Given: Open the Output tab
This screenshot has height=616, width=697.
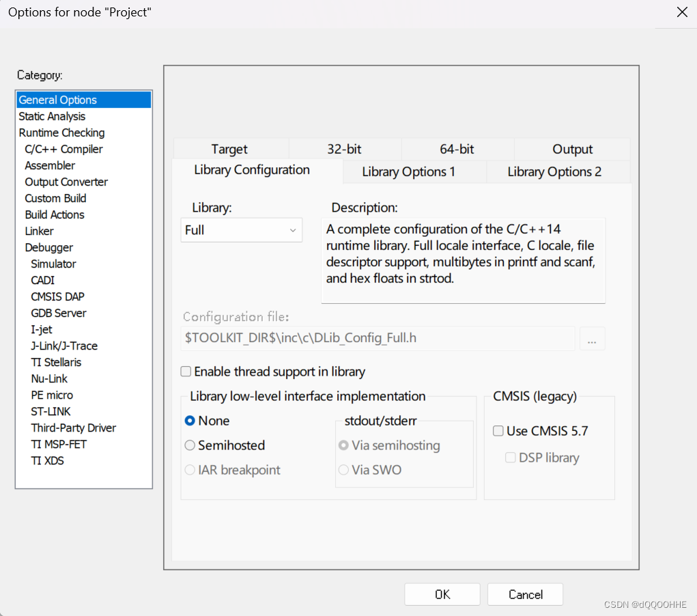Looking at the screenshot, I should click(x=572, y=149).
